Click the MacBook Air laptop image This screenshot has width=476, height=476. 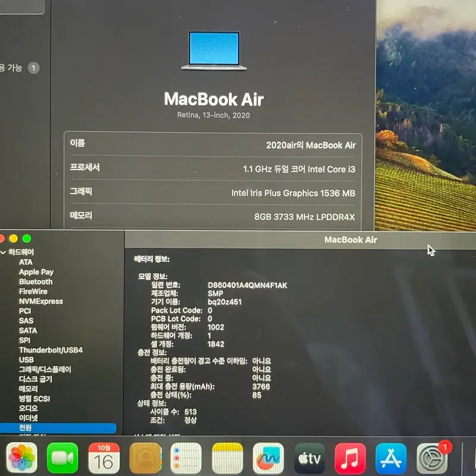pyautogui.click(x=214, y=51)
